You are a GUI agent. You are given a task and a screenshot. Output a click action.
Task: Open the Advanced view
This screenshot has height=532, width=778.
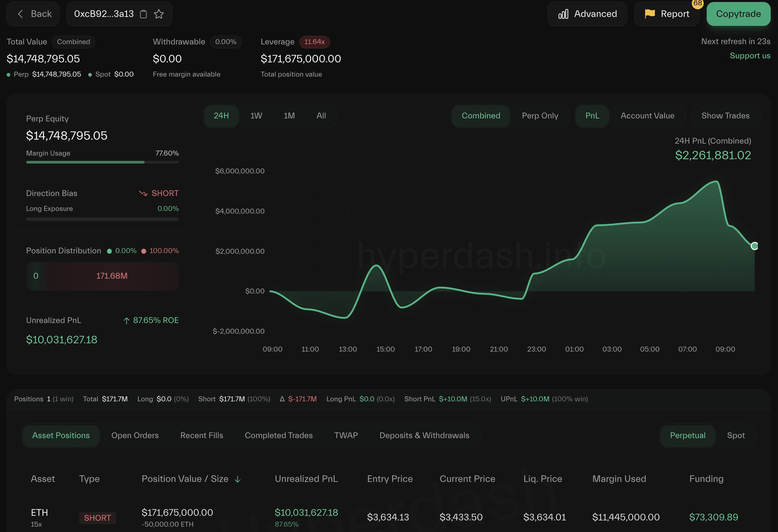(x=587, y=14)
